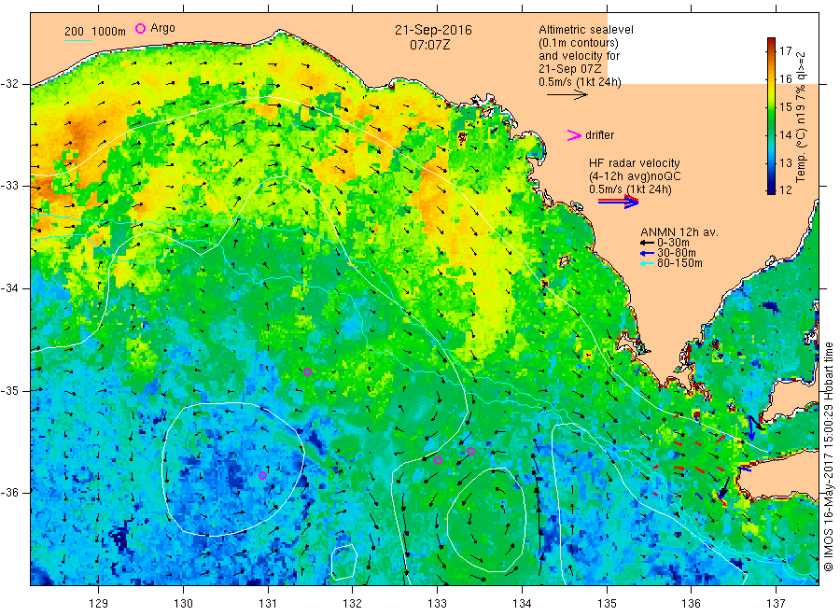Click the black 0-30m ANMN arrow in the legend
Screen dimensions: 840x616
point(647,243)
